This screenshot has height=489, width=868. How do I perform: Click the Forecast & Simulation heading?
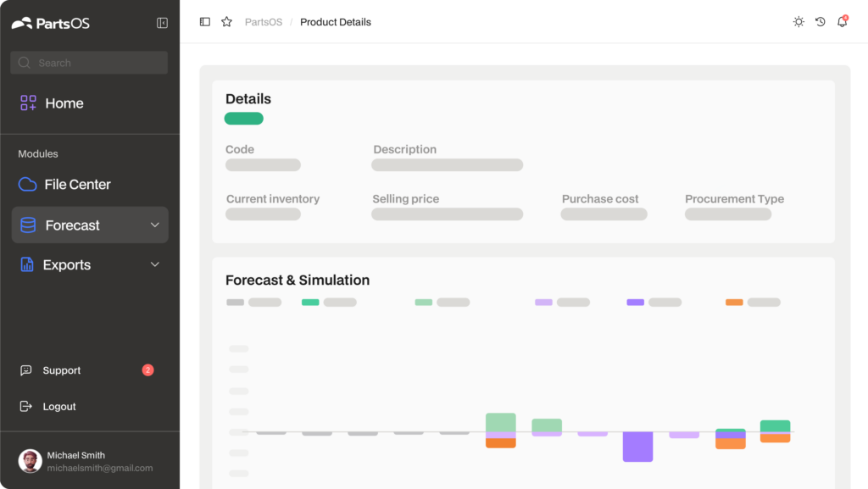298,280
